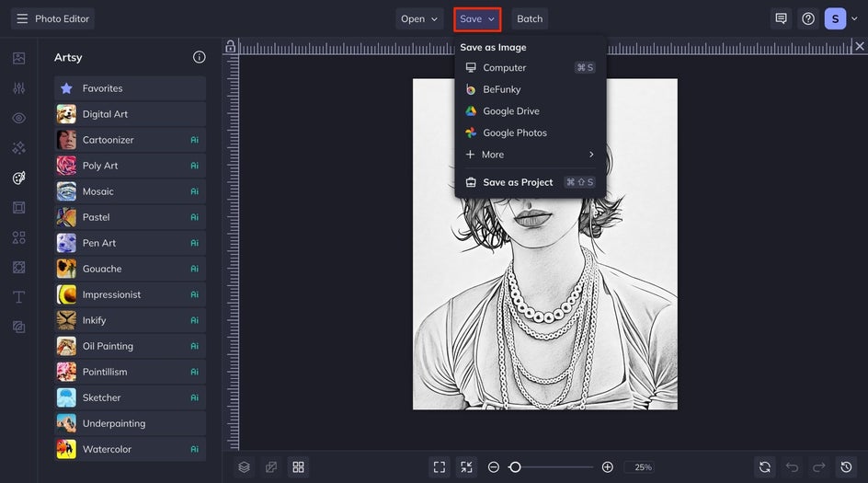Save image to BeFunky
The height and width of the screenshot is (483, 868).
pyautogui.click(x=530, y=89)
